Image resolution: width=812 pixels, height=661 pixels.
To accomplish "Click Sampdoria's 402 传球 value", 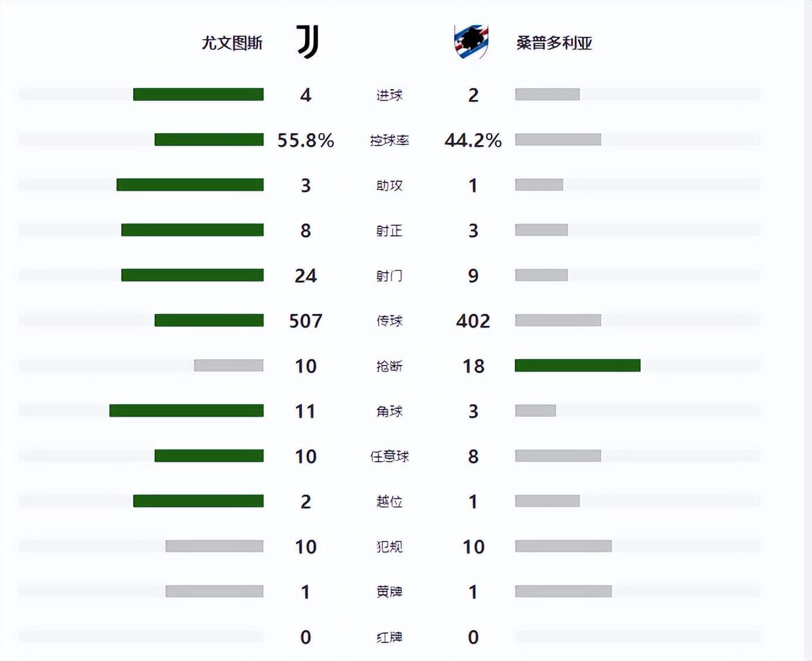I will coord(473,321).
